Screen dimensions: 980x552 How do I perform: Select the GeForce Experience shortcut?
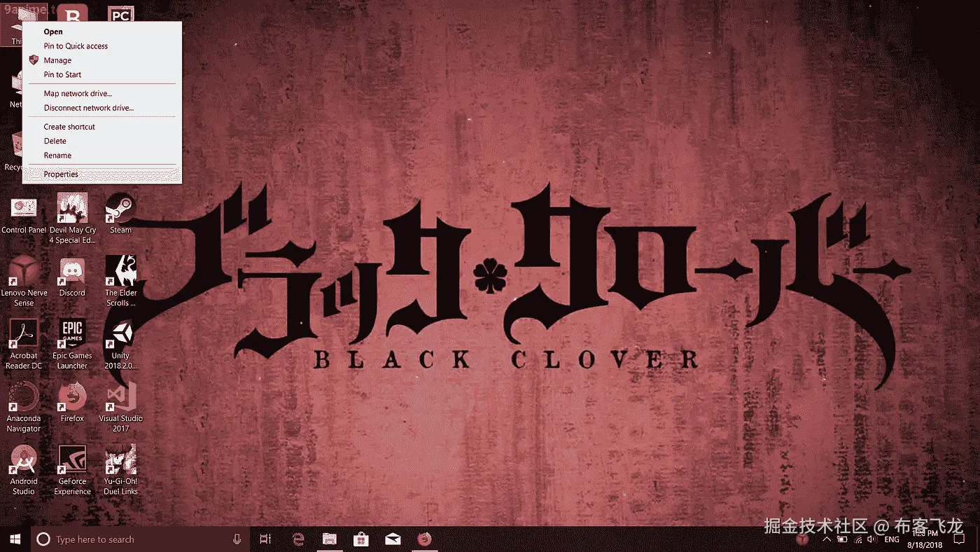[72, 470]
